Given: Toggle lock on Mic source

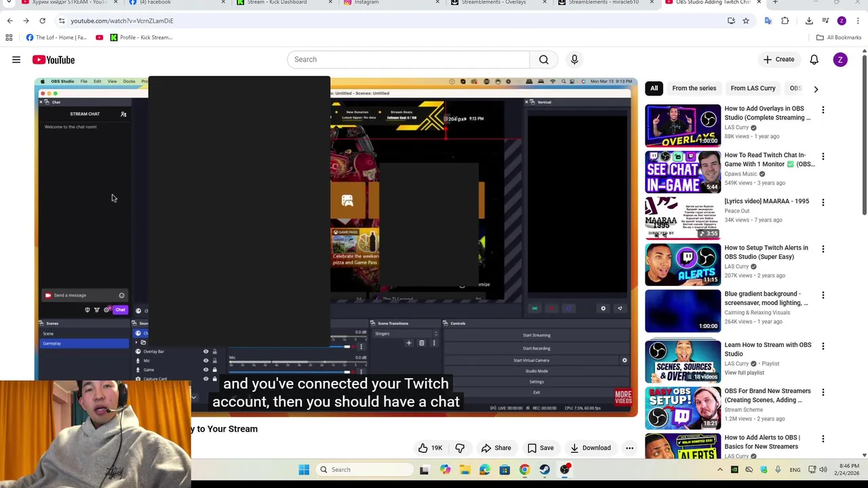Looking at the screenshot, I should click(x=215, y=361).
